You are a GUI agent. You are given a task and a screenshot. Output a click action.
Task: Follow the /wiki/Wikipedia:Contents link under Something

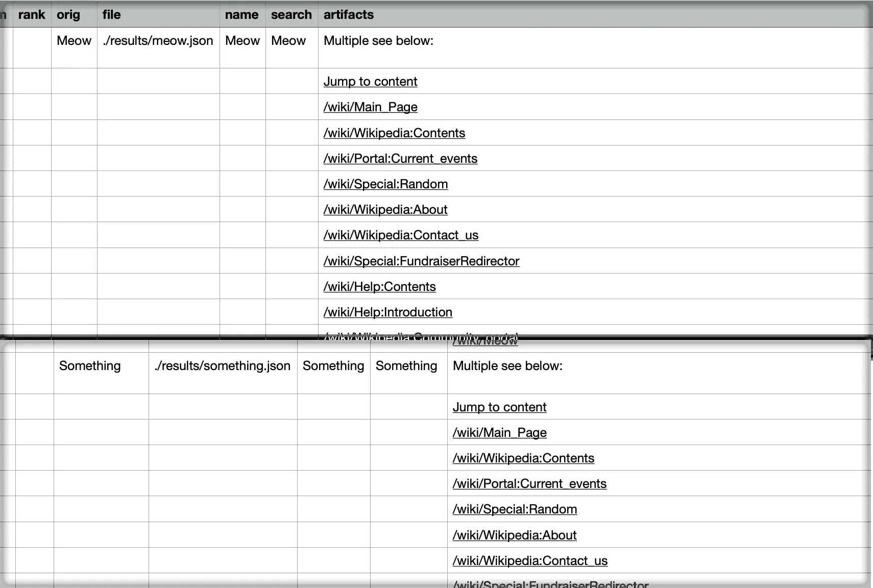coord(523,458)
